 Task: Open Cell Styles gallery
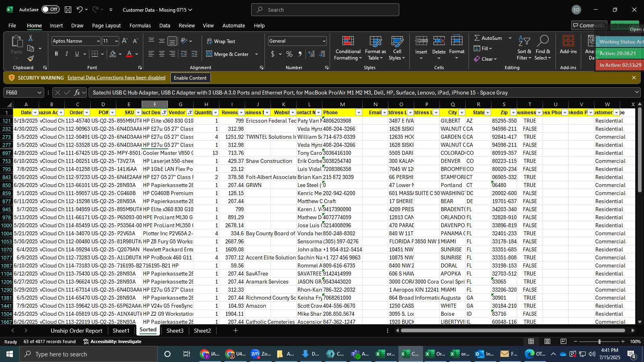coord(397,48)
